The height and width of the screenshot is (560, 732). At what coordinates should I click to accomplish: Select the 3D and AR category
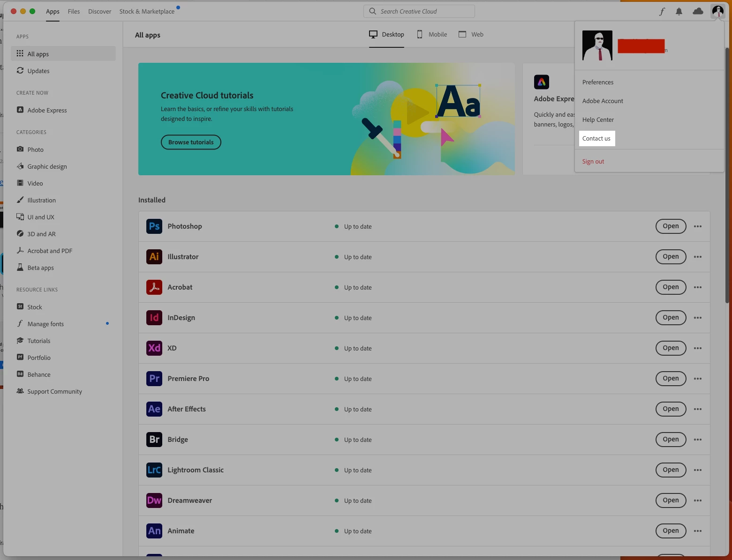pyautogui.click(x=63, y=234)
